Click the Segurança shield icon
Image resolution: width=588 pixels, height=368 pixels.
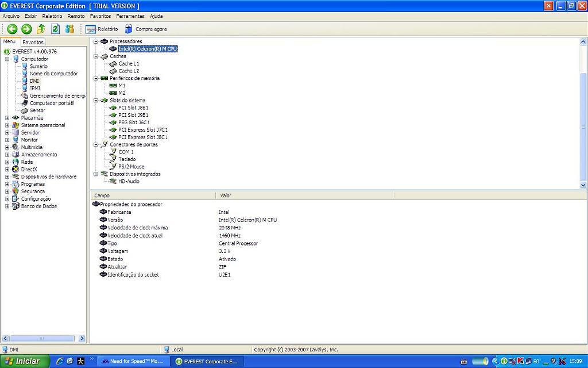pos(16,191)
